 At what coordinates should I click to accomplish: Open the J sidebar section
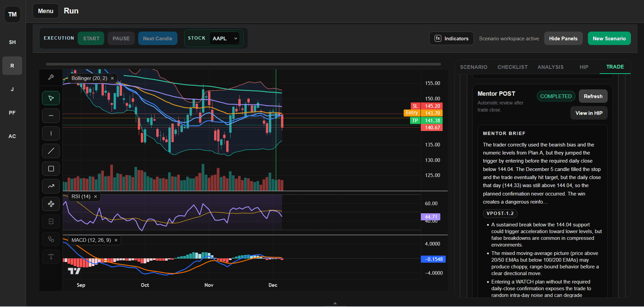tap(12, 89)
